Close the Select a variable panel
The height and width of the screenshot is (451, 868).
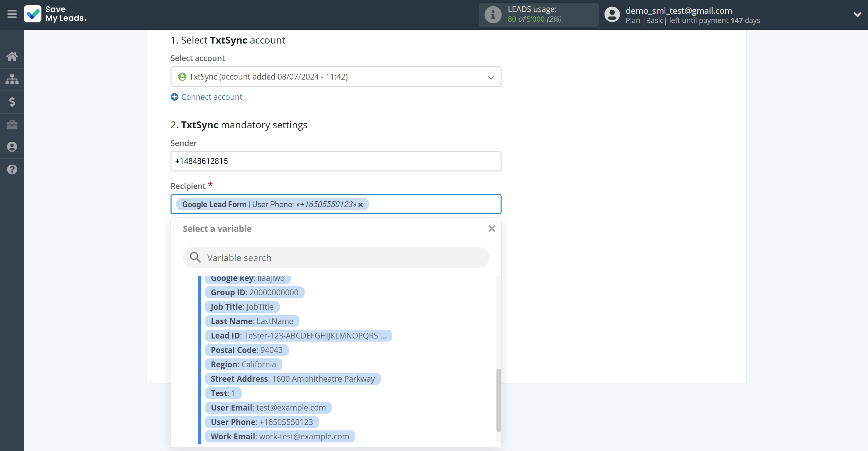pyautogui.click(x=492, y=229)
